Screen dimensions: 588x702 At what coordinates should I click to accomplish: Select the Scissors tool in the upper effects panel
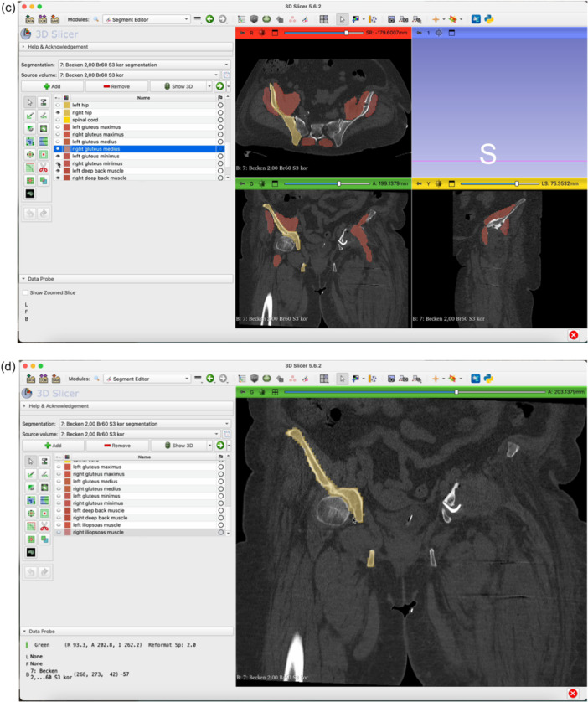coord(43,168)
